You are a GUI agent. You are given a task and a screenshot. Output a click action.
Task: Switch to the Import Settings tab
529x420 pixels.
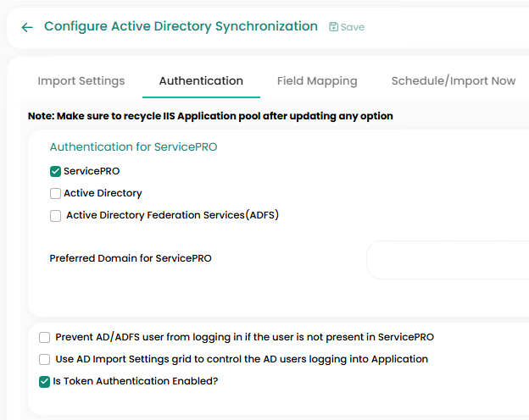[81, 81]
